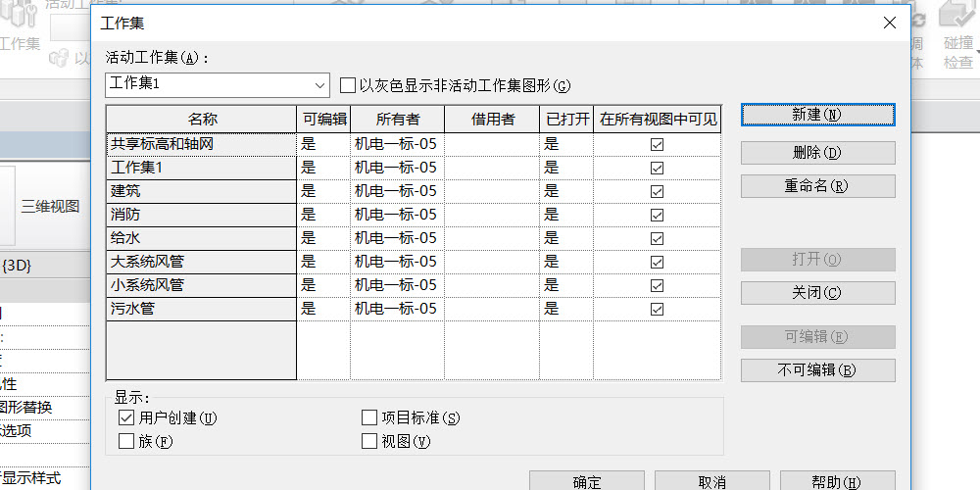Check 族(F) display option

click(126, 441)
